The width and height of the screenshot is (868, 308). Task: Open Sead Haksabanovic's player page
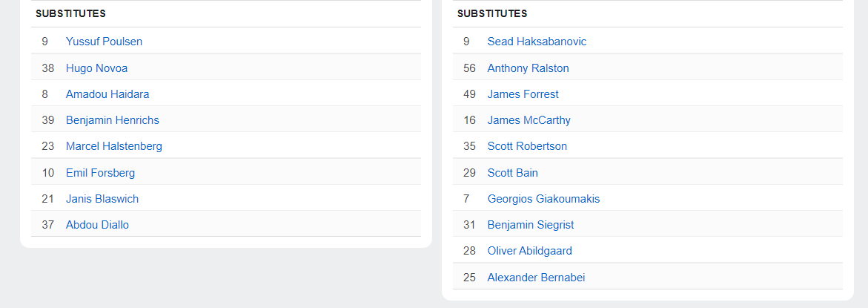(537, 42)
